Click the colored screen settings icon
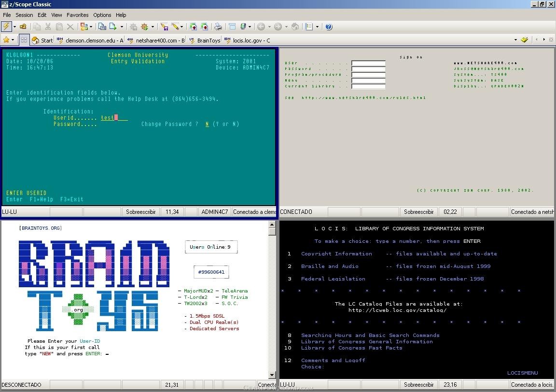Image resolution: width=556 pixels, height=392 pixels. point(84,27)
